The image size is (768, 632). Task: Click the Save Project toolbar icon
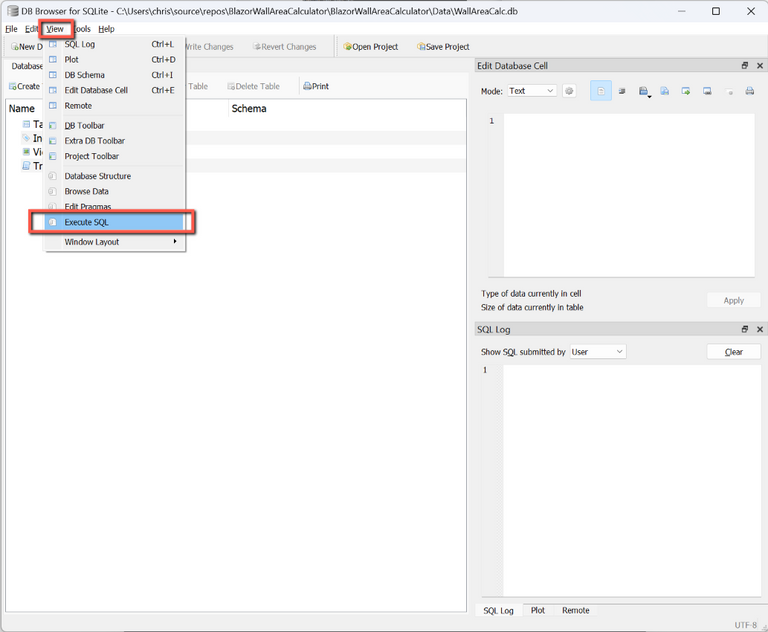(421, 47)
